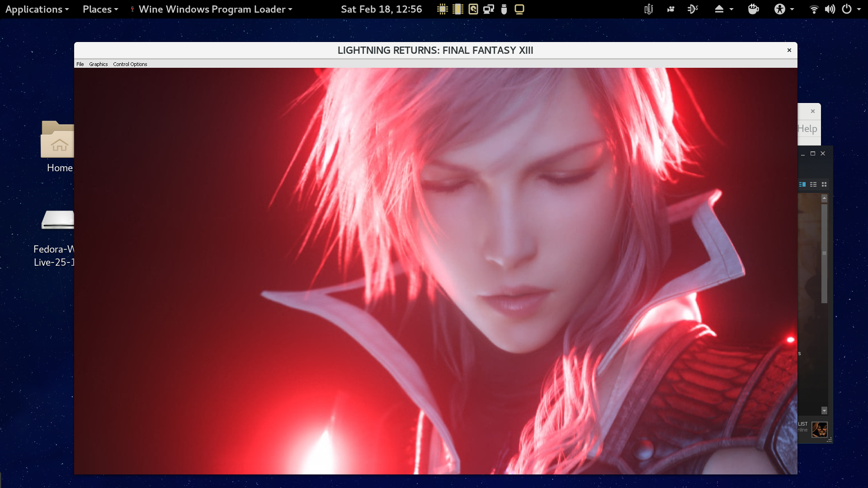Toggle the caffeine coffee cup icon
The height and width of the screenshot is (488, 868).
point(753,9)
